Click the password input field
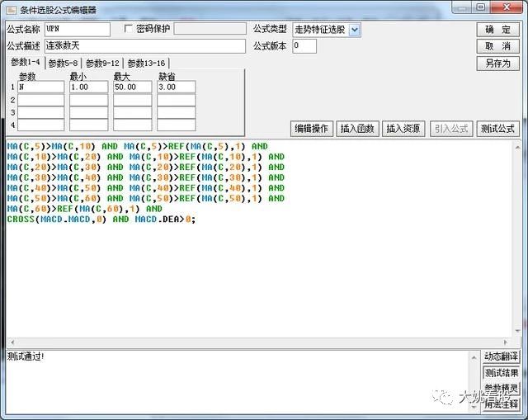Screen dimensions: 528x420 tap(210, 29)
